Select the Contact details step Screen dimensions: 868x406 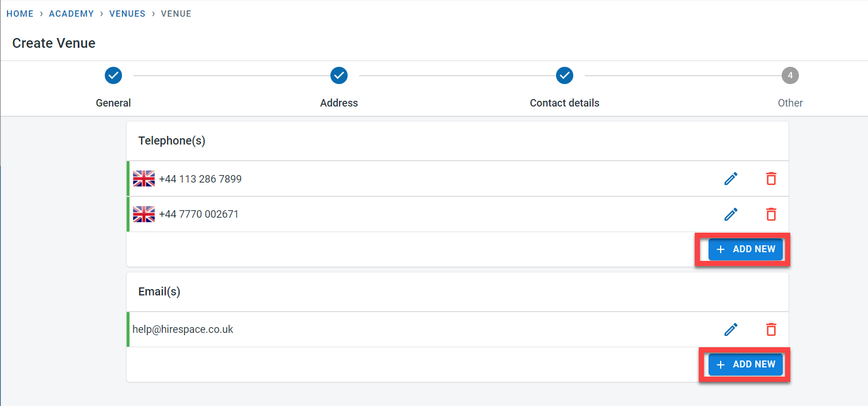[565, 75]
